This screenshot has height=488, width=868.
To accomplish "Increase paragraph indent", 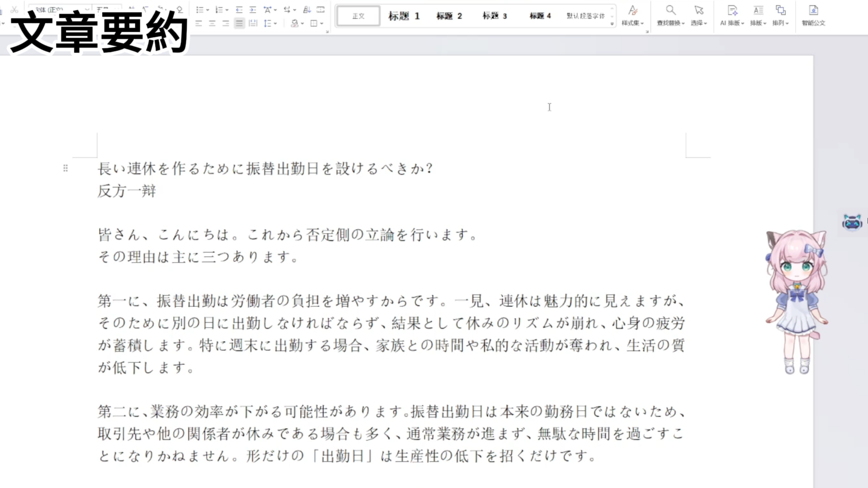I will coord(253,10).
